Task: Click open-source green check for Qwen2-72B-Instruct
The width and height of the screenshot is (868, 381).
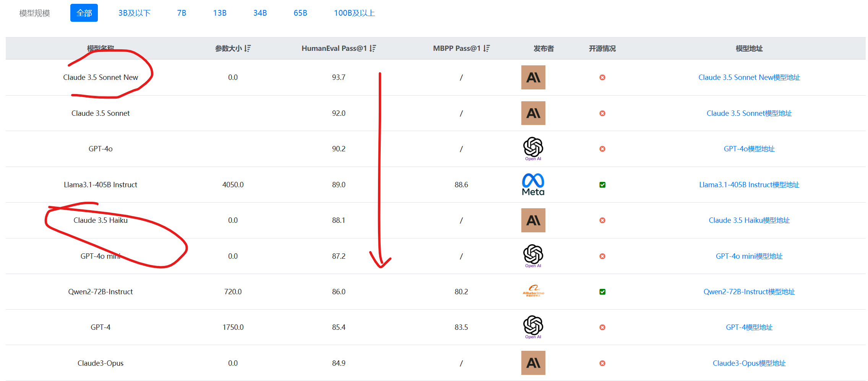Action: [602, 292]
